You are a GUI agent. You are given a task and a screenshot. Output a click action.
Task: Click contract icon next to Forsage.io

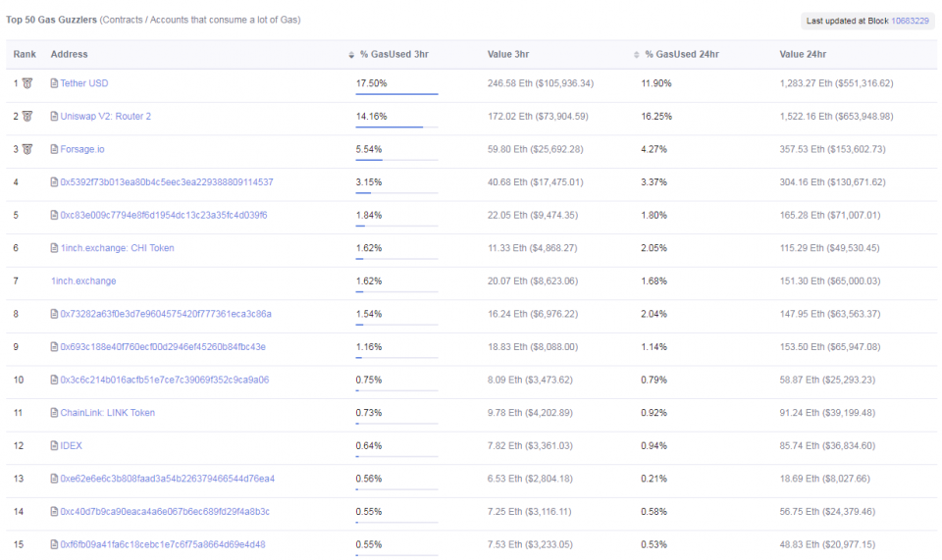54,149
